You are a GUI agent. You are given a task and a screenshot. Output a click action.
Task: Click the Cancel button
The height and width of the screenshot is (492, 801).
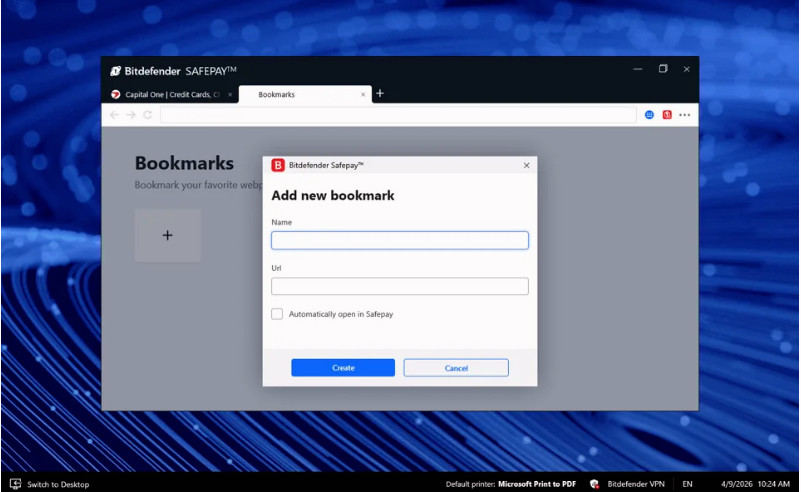click(456, 368)
